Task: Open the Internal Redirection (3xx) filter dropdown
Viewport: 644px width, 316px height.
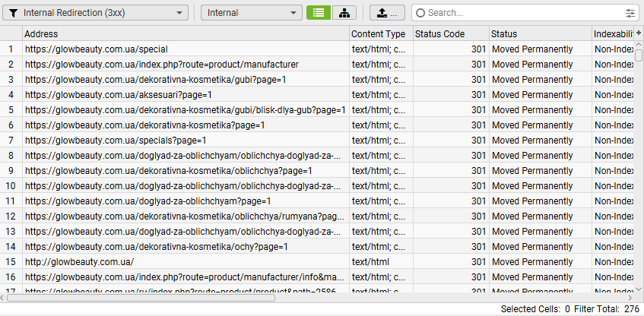Action: coord(95,13)
